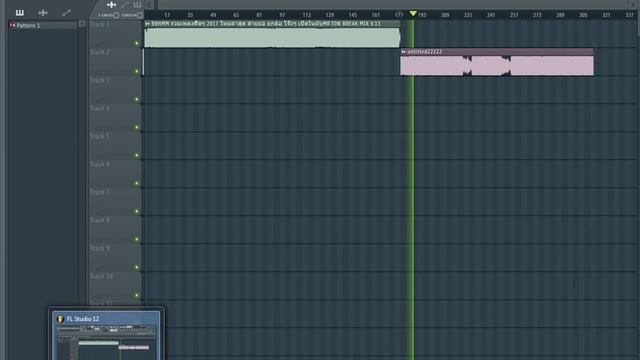
Task: Select the Track 2 header label
Action: 100,52
